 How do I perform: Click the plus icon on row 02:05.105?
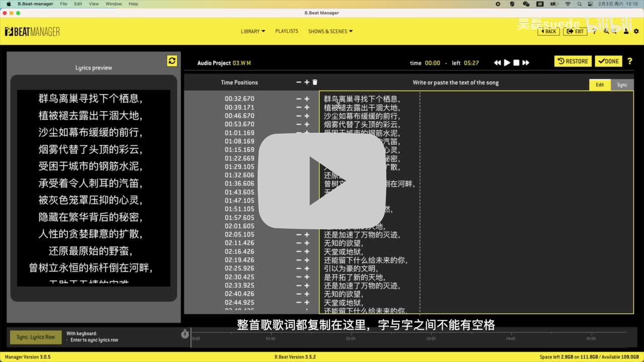click(x=307, y=235)
